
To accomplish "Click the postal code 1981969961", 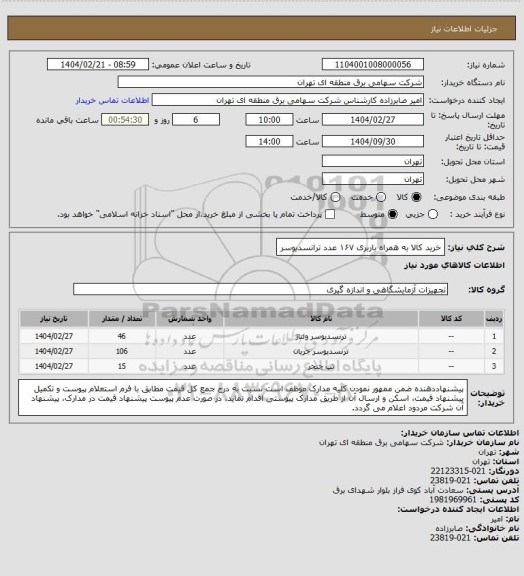I will pos(453,500).
